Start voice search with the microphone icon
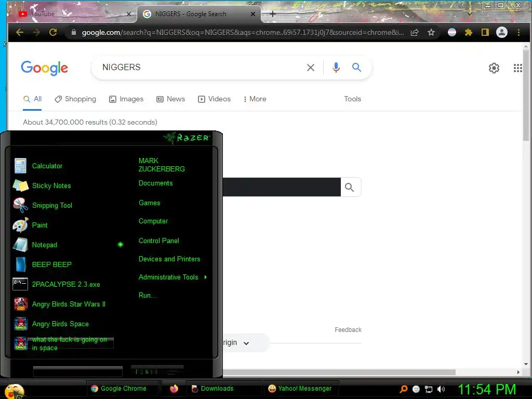This screenshot has width=532, height=399. tap(336, 68)
